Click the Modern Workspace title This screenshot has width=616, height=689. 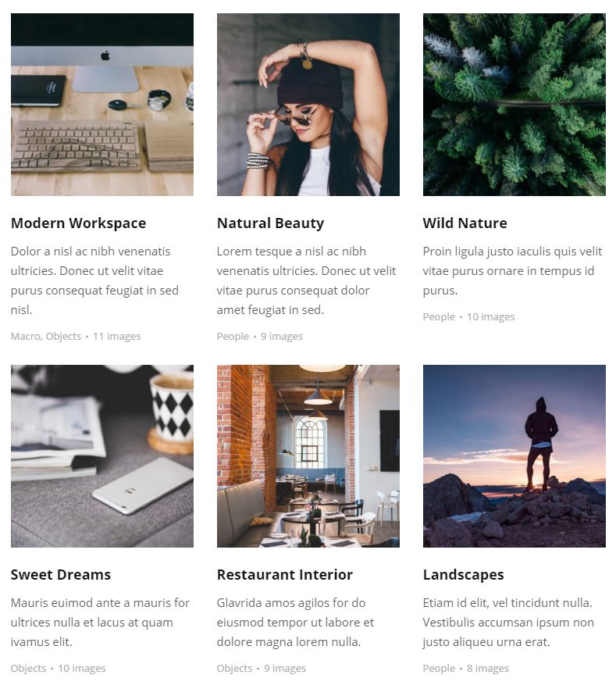pyautogui.click(x=79, y=223)
